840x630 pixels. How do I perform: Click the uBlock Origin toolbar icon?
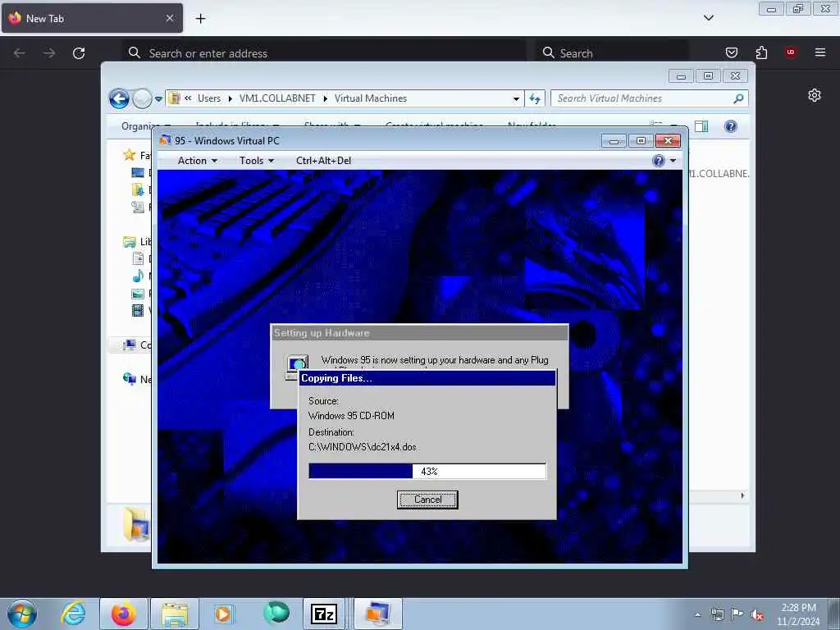(791, 52)
